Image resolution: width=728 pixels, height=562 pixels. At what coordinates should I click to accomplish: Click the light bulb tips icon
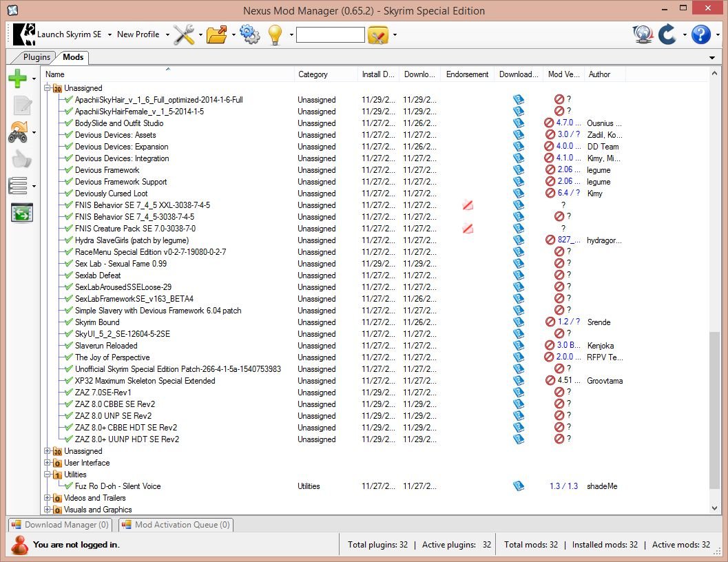(275, 34)
